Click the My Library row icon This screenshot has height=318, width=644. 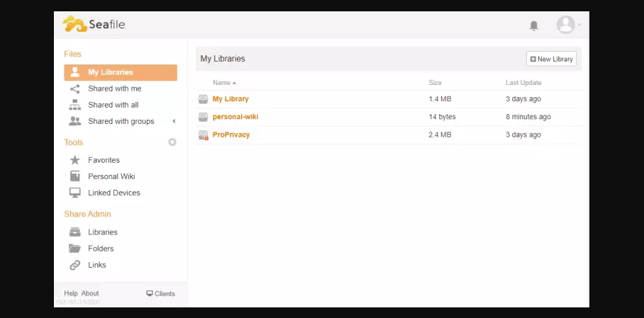tap(203, 99)
